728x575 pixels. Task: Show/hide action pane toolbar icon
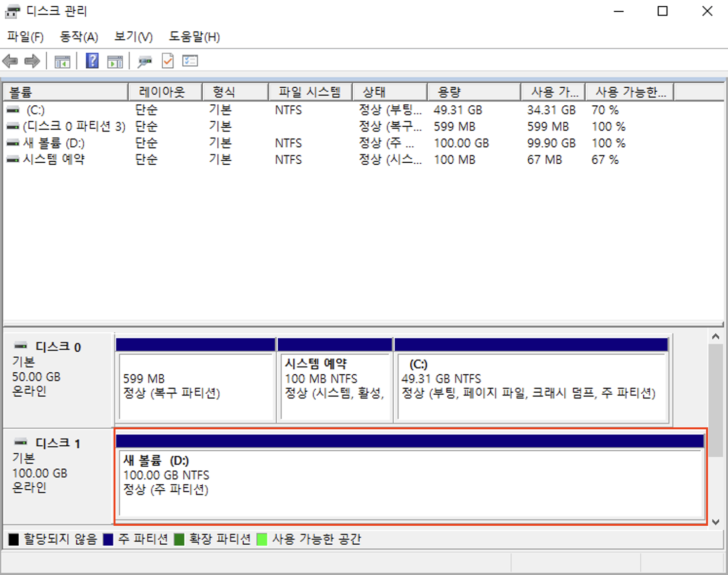click(x=115, y=61)
